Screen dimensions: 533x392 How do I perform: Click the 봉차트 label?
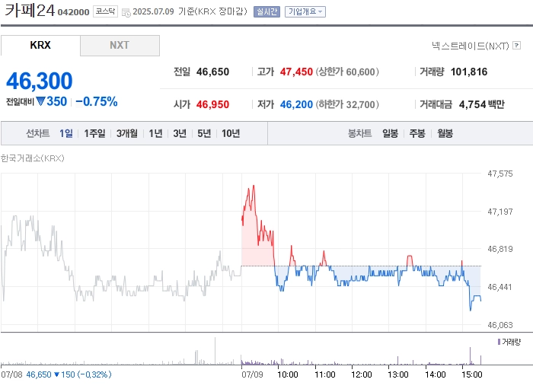tap(359, 133)
